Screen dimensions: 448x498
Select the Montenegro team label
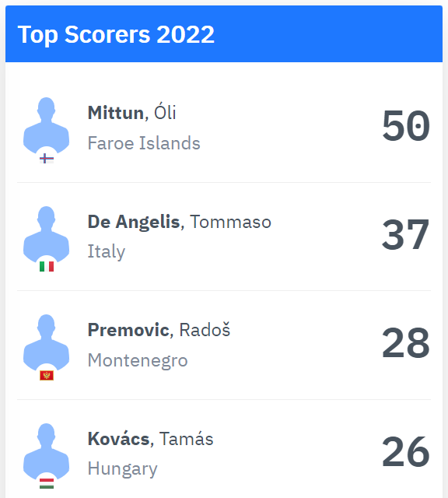tap(138, 360)
